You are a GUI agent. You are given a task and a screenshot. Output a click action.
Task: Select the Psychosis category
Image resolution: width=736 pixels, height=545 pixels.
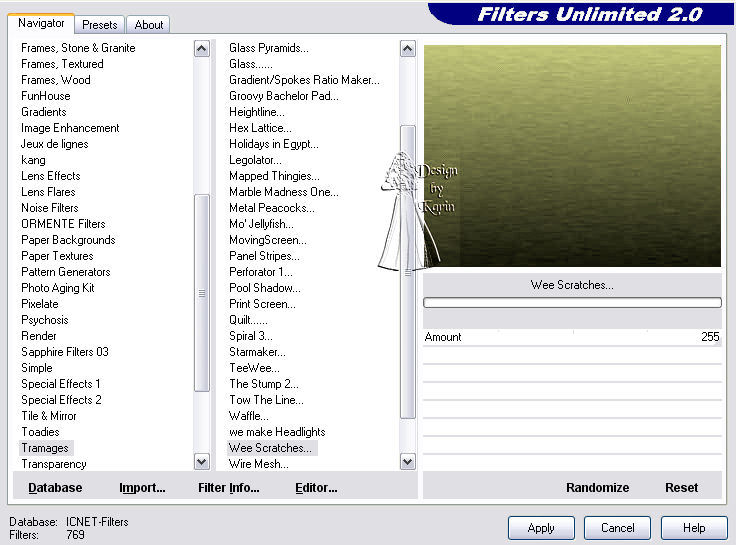45,320
